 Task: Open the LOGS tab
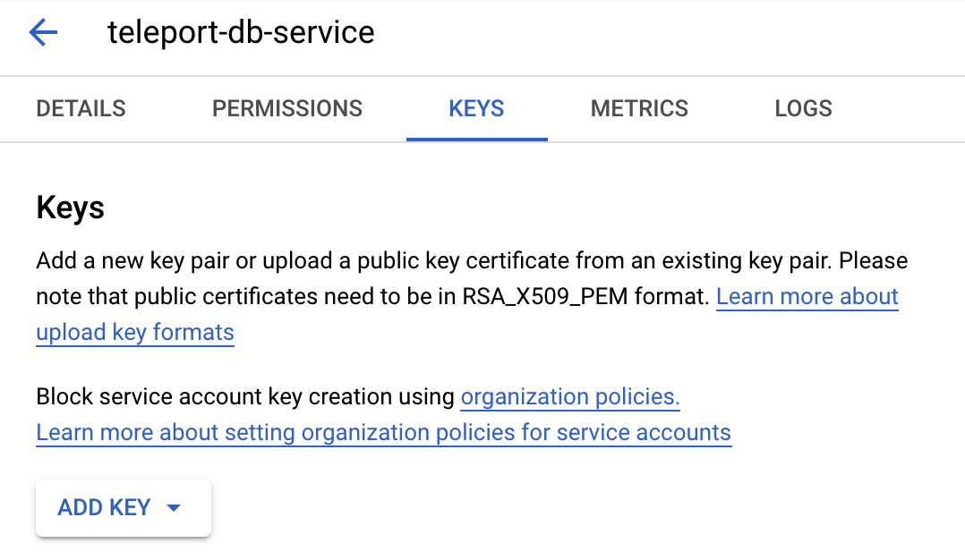point(802,108)
